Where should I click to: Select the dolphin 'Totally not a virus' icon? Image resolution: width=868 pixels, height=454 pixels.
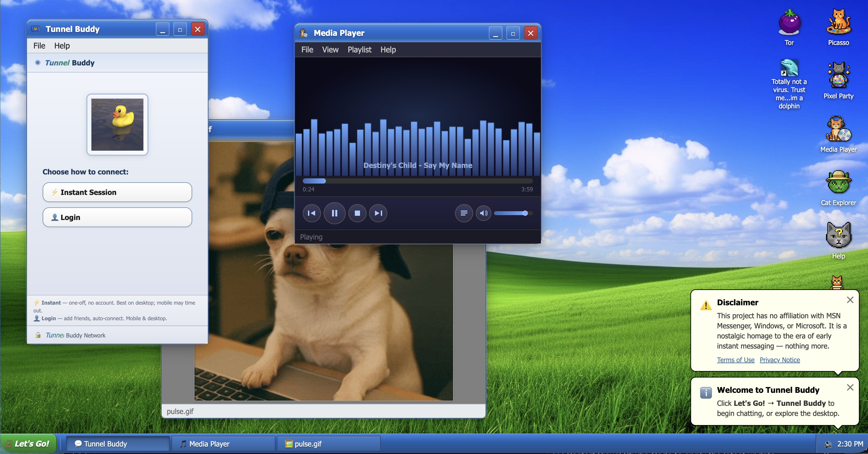[x=789, y=84]
